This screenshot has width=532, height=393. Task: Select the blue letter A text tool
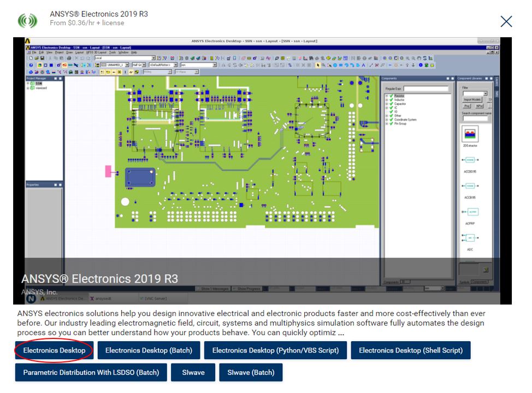pyautogui.click(x=363, y=65)
